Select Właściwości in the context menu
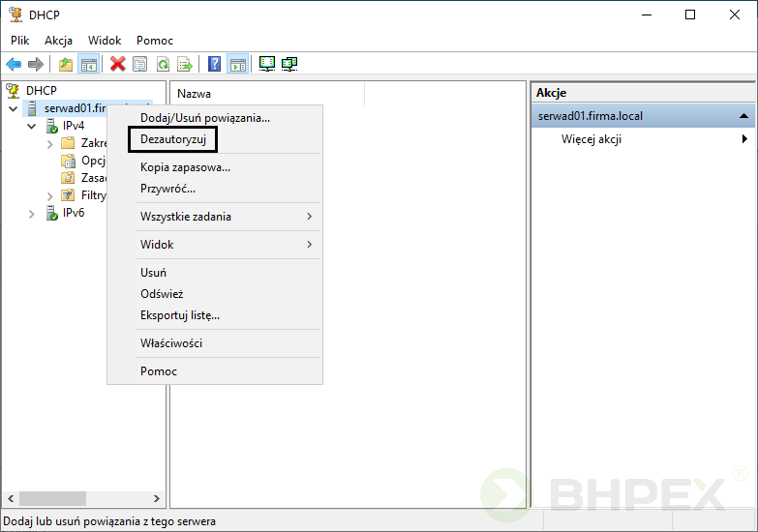This screenshot has height=532, width=758. tap(171, 343)
